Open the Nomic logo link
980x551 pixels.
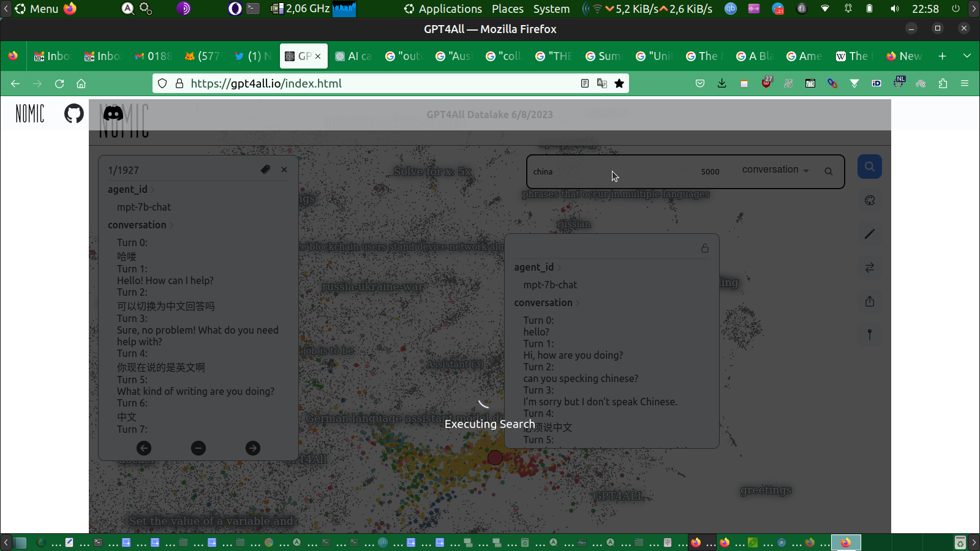(x=30, y=113)
